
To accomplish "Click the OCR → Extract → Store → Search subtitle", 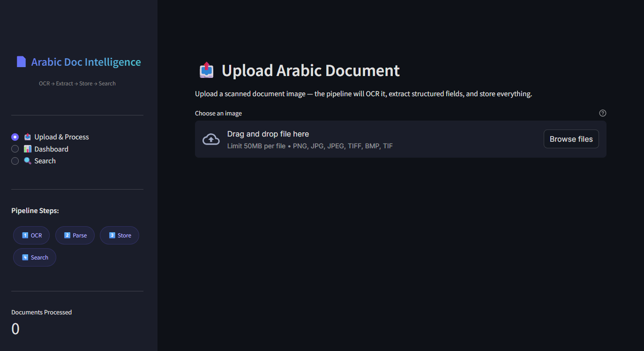I will point(77,84).
